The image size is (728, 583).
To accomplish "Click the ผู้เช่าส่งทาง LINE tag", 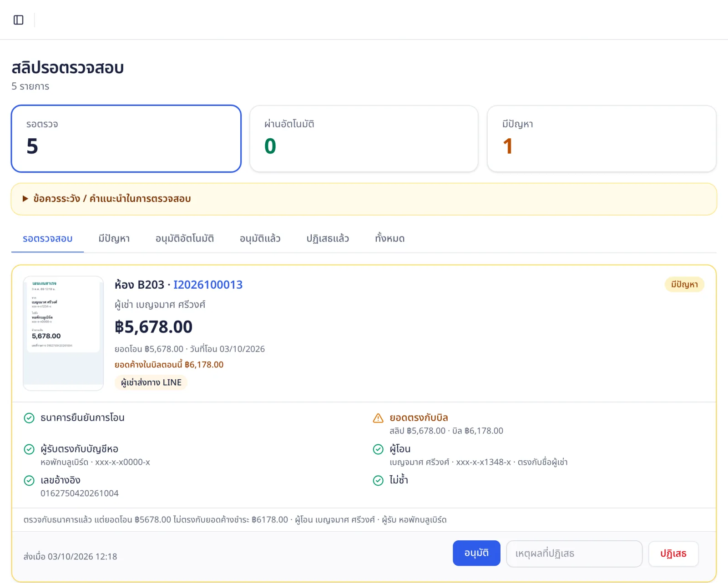I will click(x=151, y=382).
